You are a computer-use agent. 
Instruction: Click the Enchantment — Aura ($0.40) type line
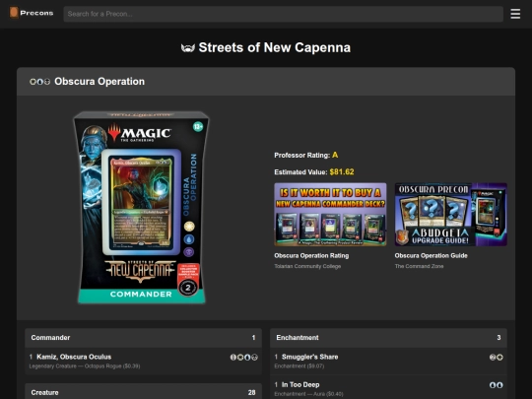(308, 394)
